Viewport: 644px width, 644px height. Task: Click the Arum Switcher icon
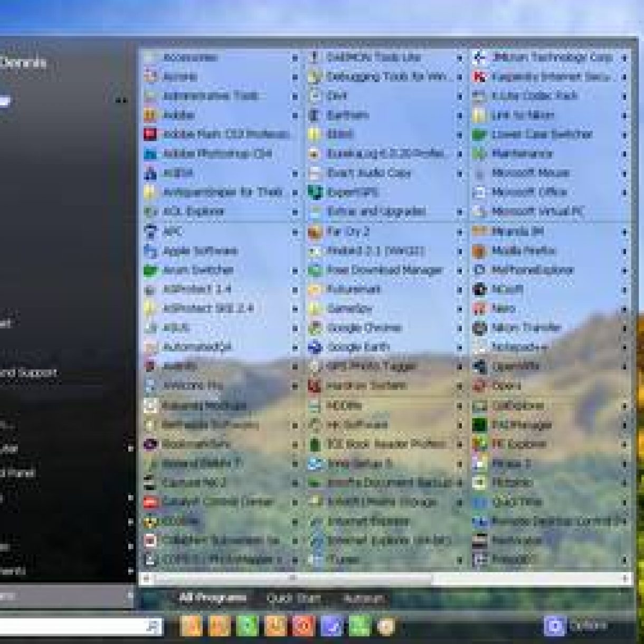pos(150,270)
